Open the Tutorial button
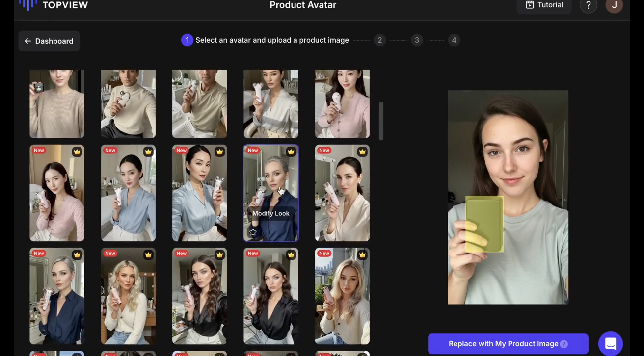 click(x=544, y=5)
